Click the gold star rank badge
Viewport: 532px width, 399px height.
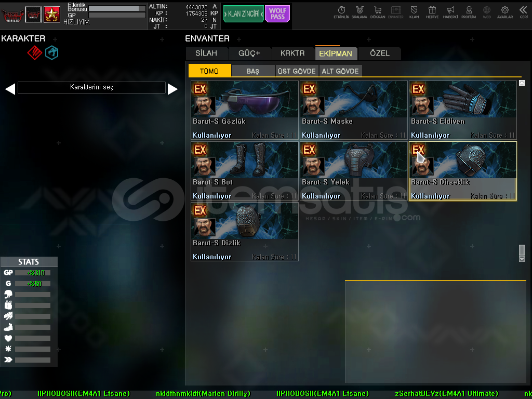pos(52,15)
